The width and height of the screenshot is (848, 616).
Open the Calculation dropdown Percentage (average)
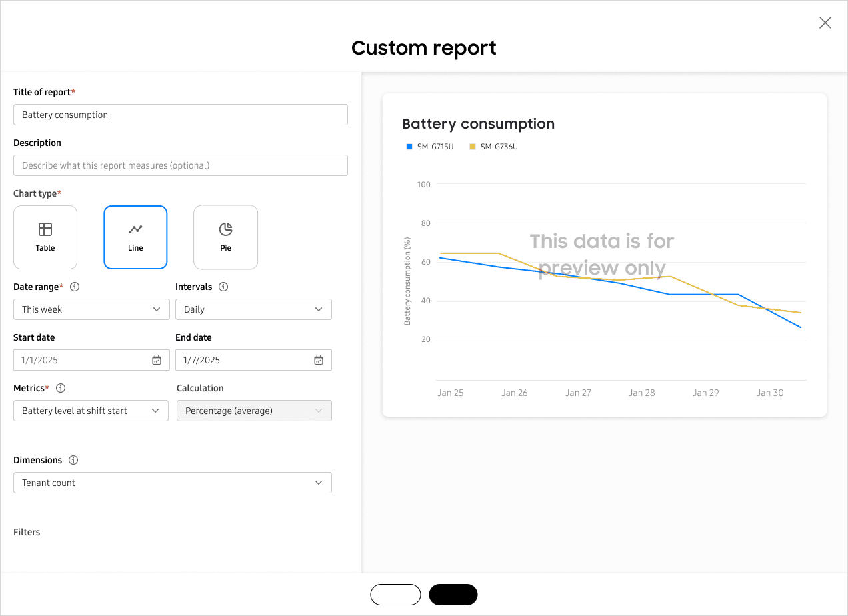[x=254, y=411]
